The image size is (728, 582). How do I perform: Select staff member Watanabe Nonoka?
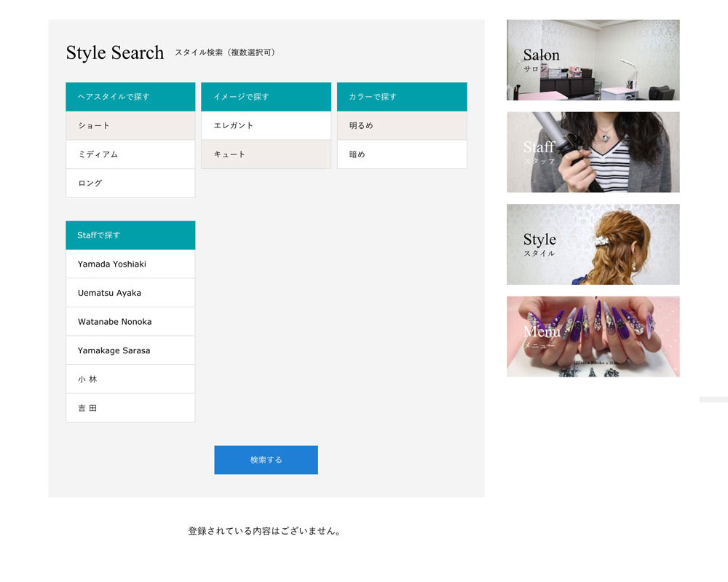click(130, 321)
